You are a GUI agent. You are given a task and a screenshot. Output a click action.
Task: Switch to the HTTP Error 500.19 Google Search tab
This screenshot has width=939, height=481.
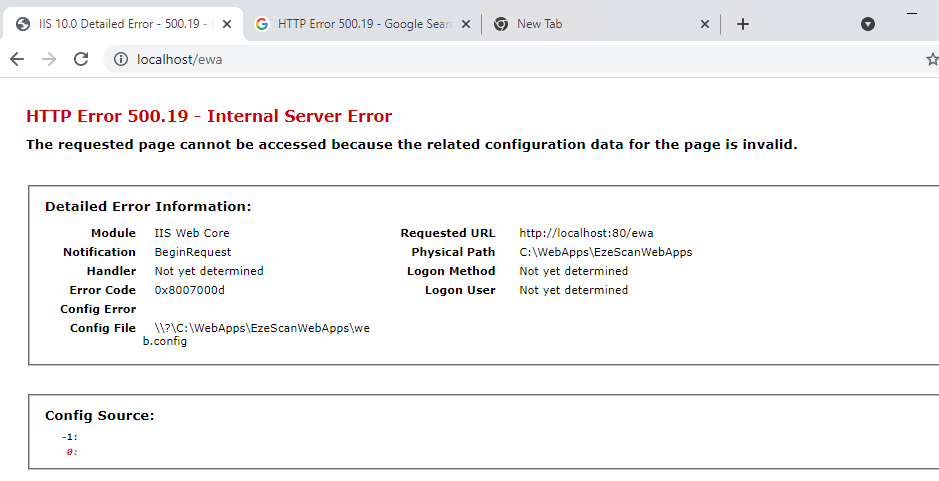(365, 24)
